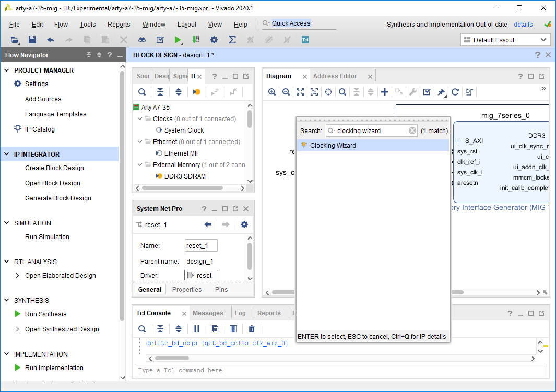
Task: Click Run Synthesis in Flow Navigator
Action: [46, 314]
